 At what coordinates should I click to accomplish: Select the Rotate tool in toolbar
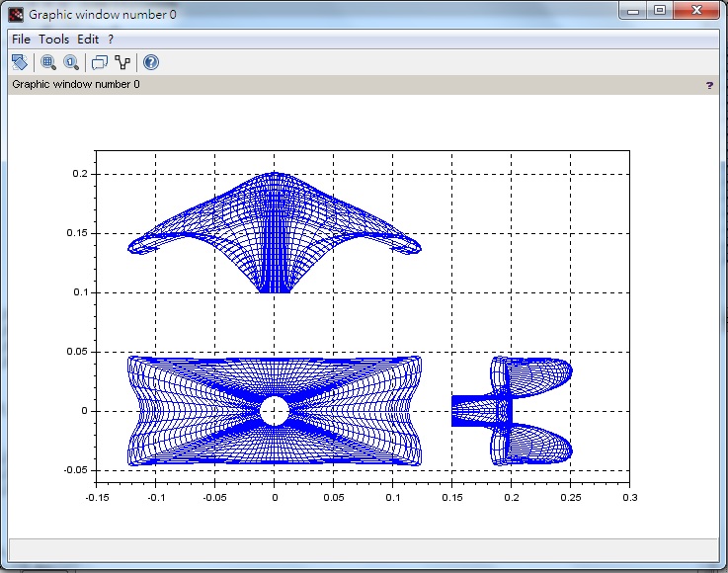[x=20, y=62]
